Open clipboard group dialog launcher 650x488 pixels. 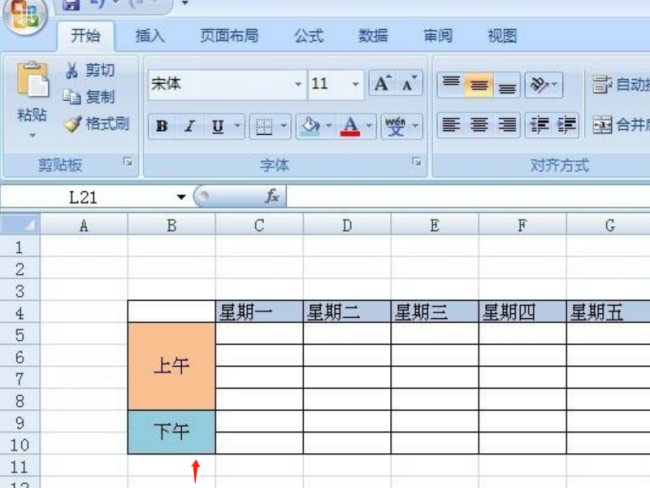128,162
